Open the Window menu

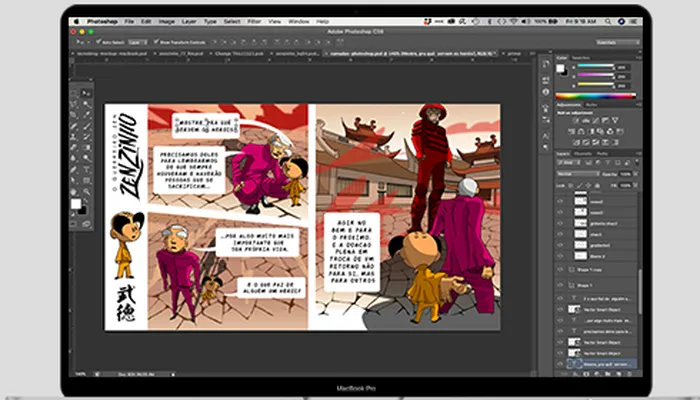[299, 21]
